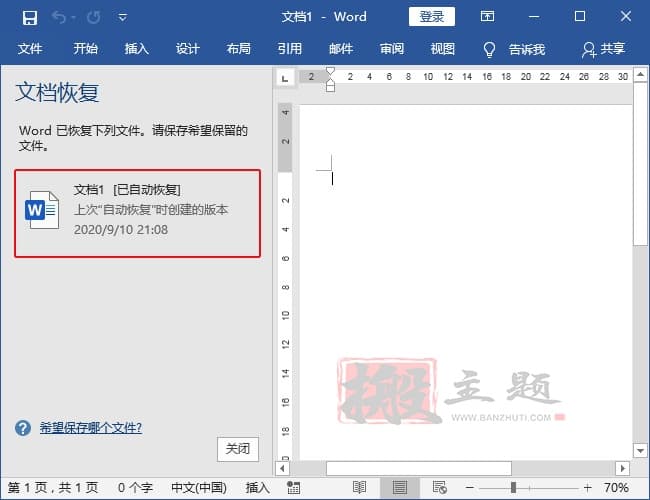
Task: Click the 关闭 button in recovery pane
Action: [x=238, y=449]
